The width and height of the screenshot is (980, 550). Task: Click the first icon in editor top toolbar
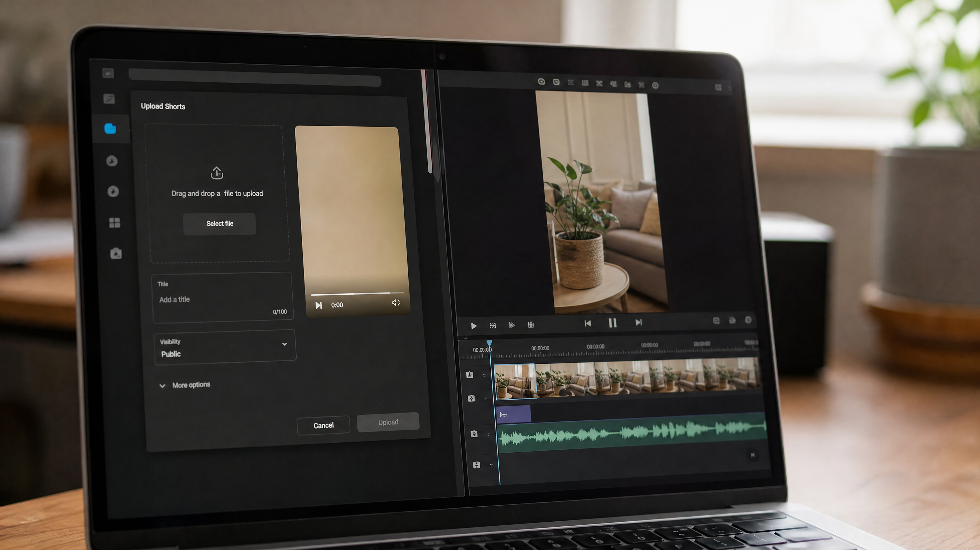pos(541,81)
